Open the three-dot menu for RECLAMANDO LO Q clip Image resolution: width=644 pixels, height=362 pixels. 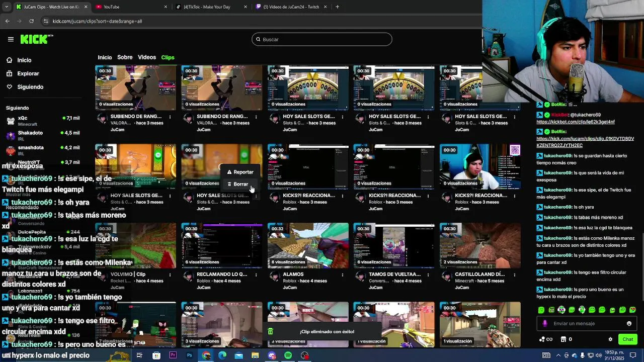click(x=256, y=275)
